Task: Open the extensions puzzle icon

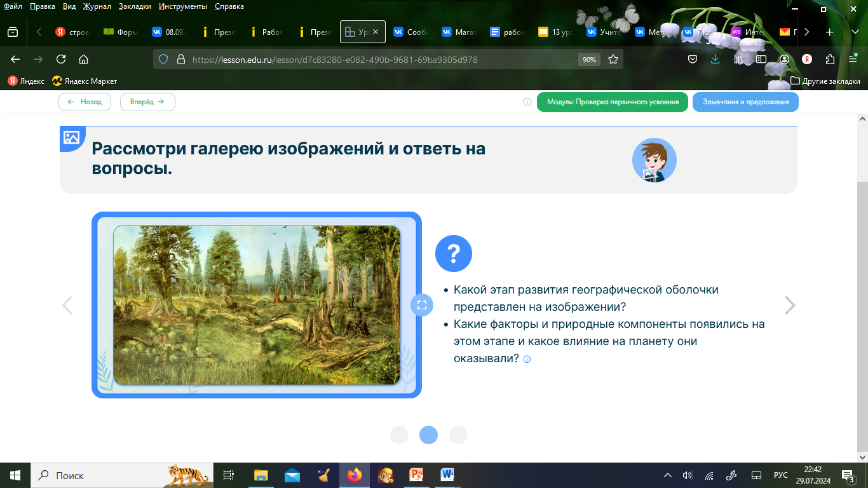Action: 830,59
